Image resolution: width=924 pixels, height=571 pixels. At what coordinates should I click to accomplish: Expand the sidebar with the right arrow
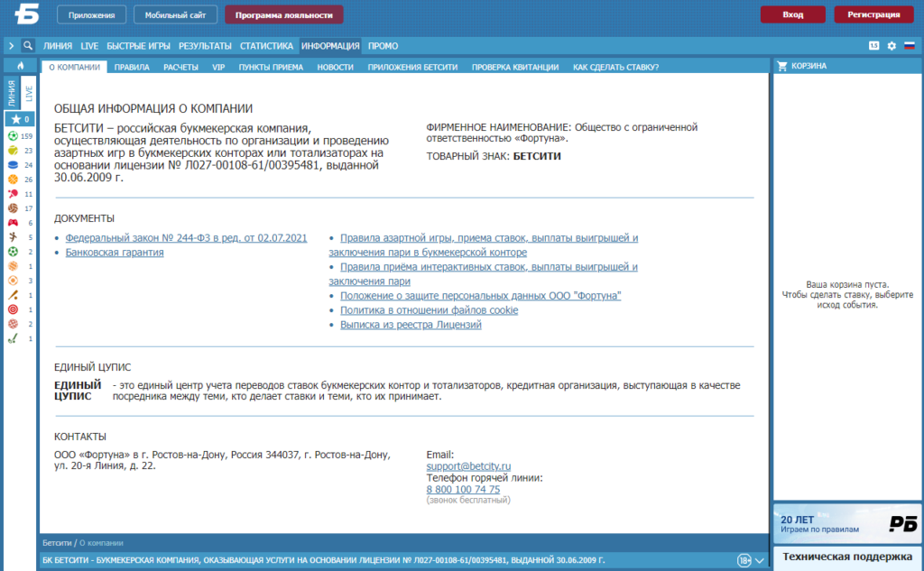click(11, 45)
